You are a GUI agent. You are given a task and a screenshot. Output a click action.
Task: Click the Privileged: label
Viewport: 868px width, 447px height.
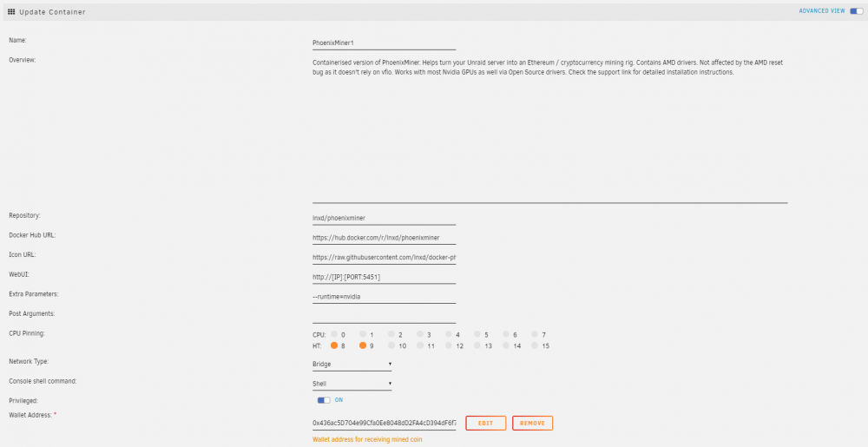23,400
